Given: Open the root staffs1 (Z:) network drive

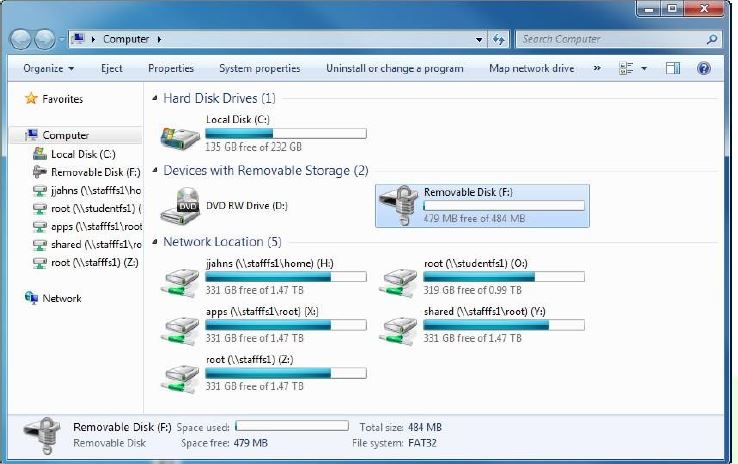Looking at the screenshot, I should [x=180, y=375].
